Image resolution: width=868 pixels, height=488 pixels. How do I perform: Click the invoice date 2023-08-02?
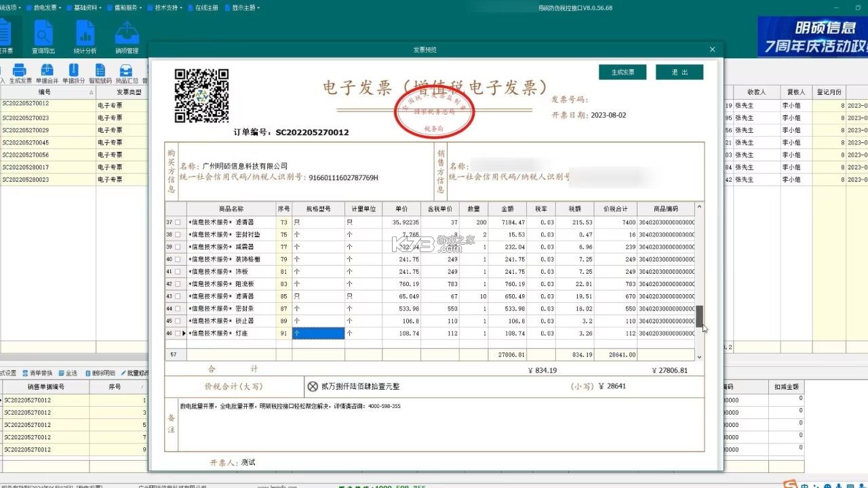coord(608,115)
